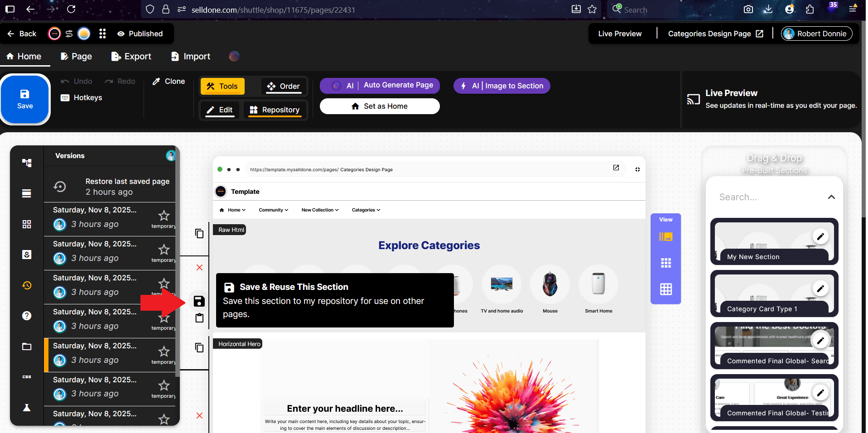Open the versions history sidebar icon
This screenshot has width=868, height=433.
pos(27,285)
